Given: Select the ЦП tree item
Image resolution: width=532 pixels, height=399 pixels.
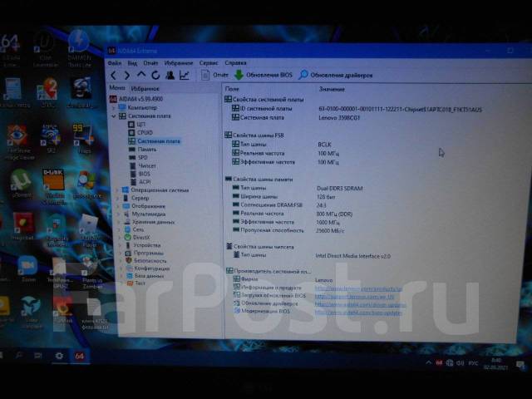Looking at the screenshot, I should click(137, 125).
